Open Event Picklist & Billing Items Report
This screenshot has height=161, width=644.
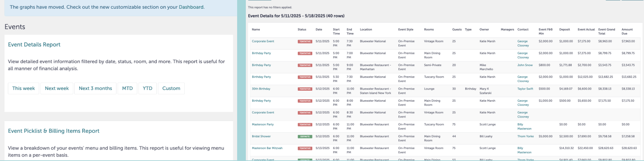(x=54, y=131)
